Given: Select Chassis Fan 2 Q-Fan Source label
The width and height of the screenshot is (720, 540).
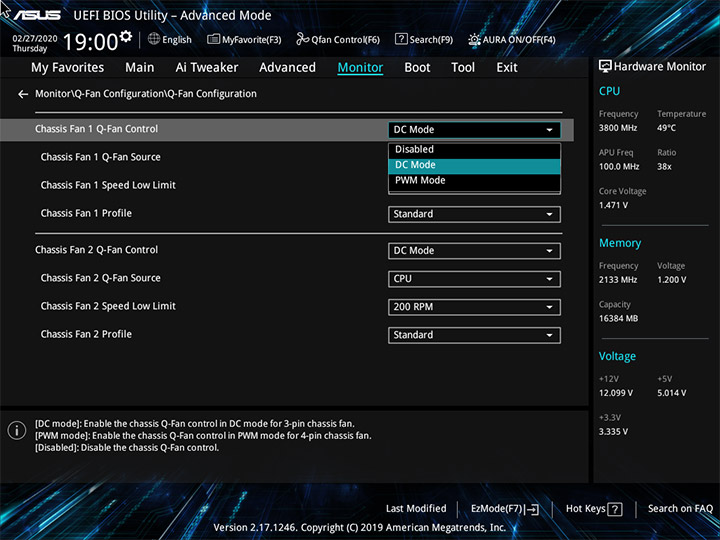Looking at the screenshot, I should [x=101, y=278].
